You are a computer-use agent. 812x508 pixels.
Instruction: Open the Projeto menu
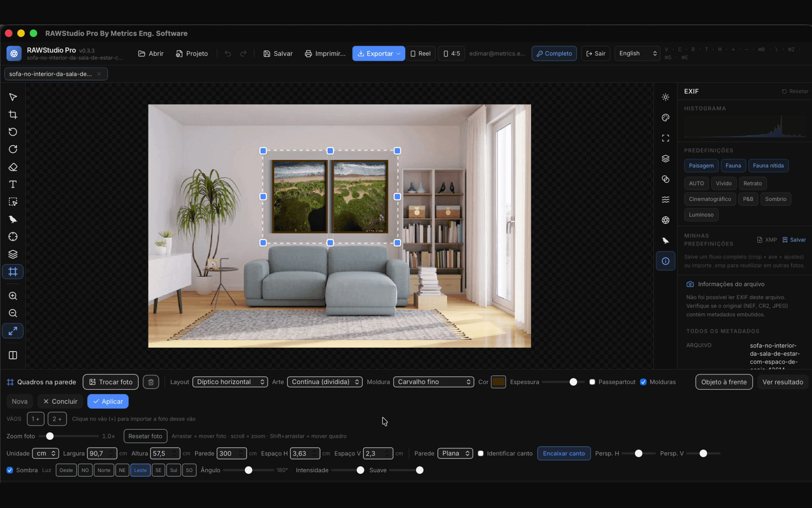tap(192, 53)
